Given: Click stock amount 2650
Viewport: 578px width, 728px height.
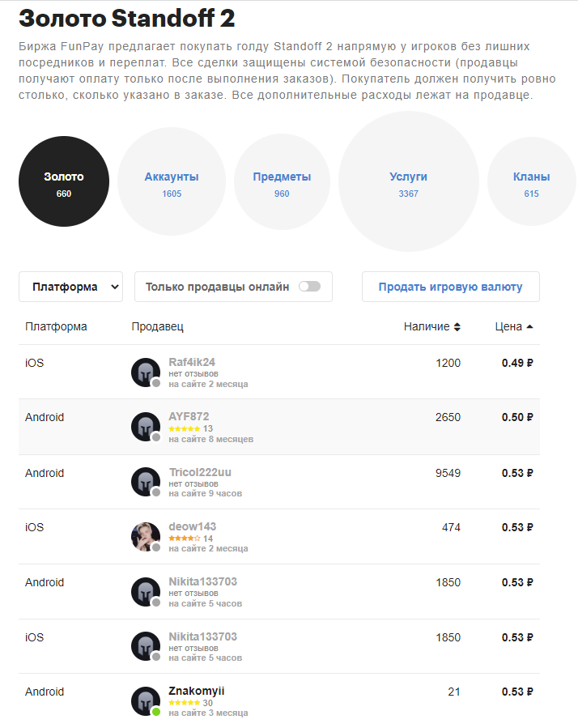Looking at the screenshot, I should 448,417.
